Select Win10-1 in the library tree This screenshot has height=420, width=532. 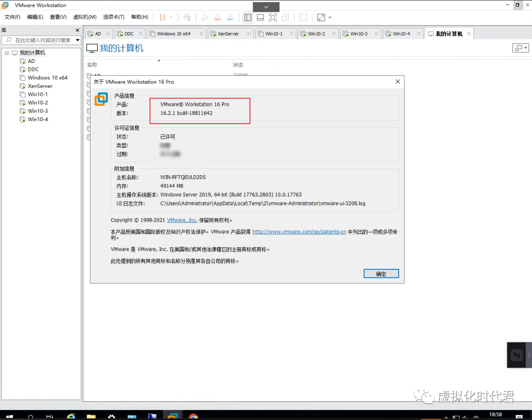point(37,95)
